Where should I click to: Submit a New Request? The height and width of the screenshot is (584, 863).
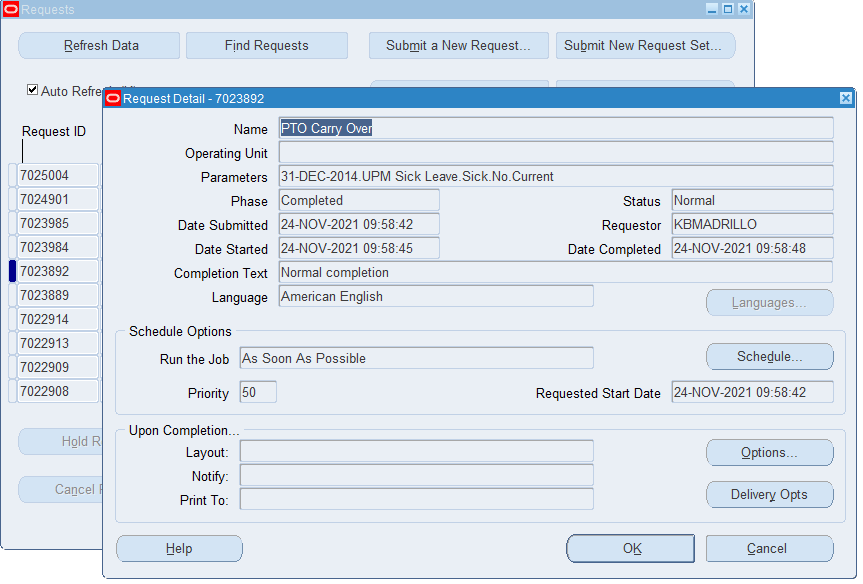[458, 45]
